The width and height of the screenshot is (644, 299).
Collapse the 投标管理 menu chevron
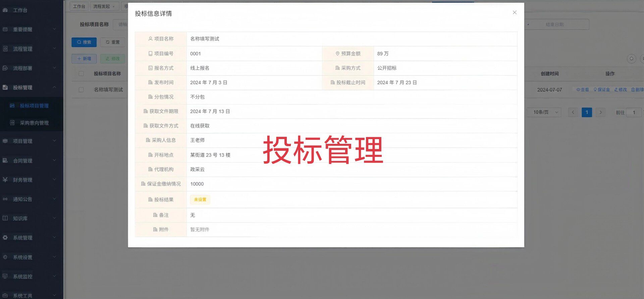click(x=54, y=87)
